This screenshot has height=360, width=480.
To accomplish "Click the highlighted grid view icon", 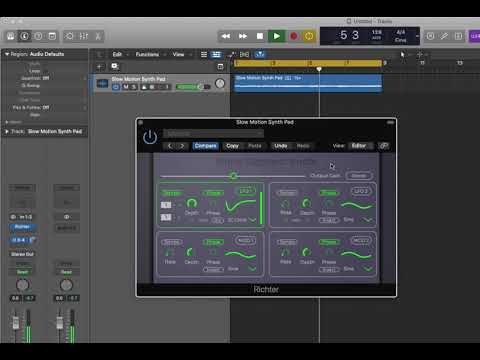I will click(216, 54).
